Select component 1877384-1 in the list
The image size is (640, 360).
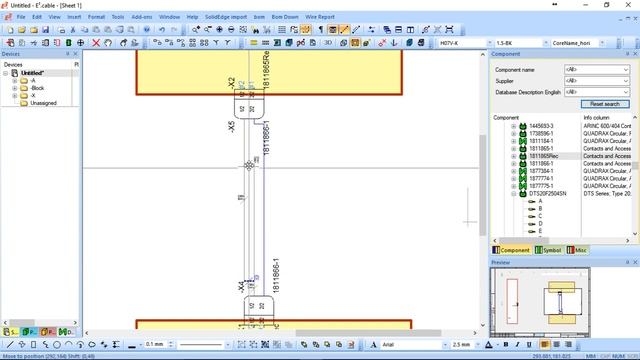(541, 171)
